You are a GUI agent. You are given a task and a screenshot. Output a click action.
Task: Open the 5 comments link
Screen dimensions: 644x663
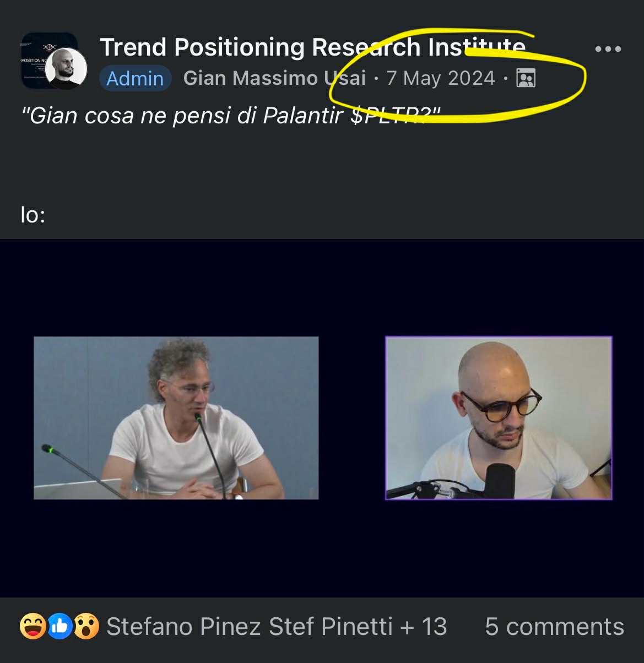[554, 627]
